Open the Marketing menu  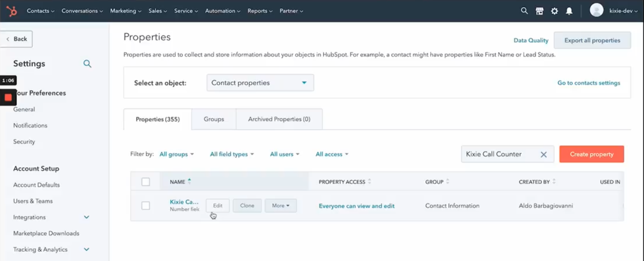click(x=126, y=11)
